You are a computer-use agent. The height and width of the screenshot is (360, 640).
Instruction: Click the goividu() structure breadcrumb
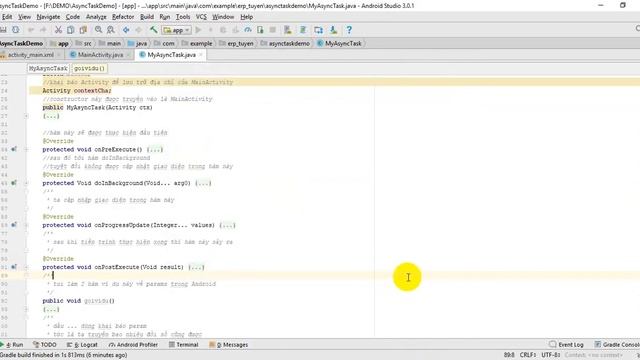[89, 69]
